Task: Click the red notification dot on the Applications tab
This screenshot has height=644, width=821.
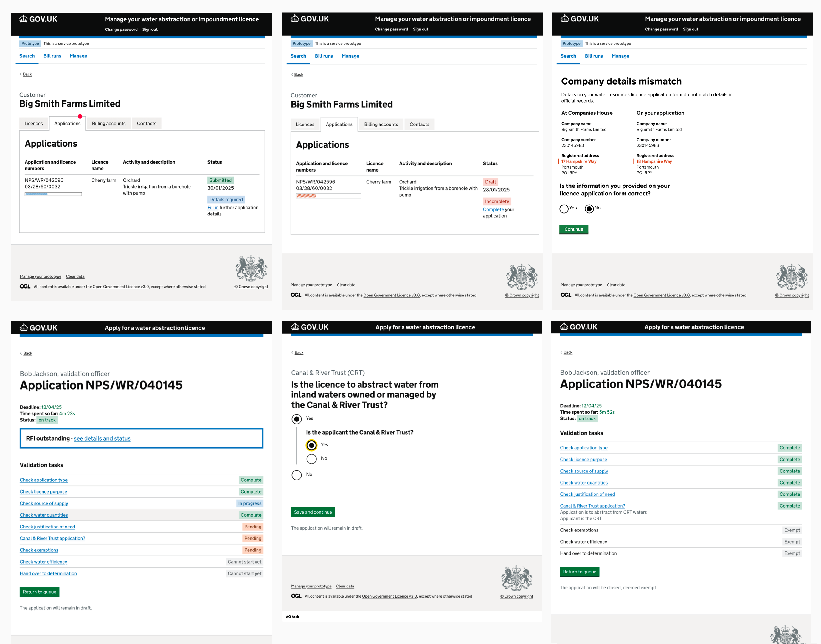Action: tap(80, 116)
